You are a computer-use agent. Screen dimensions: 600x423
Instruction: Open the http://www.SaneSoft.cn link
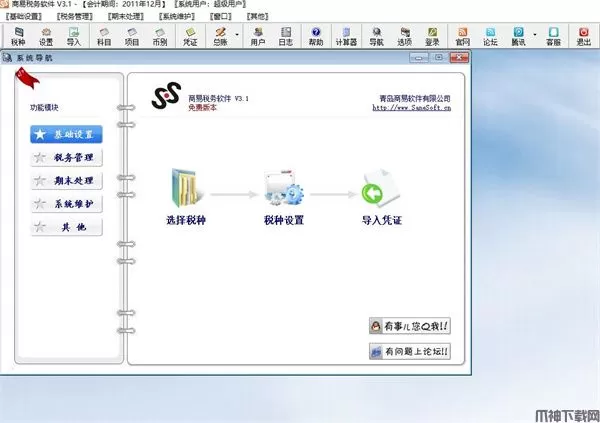click(412, 108)
